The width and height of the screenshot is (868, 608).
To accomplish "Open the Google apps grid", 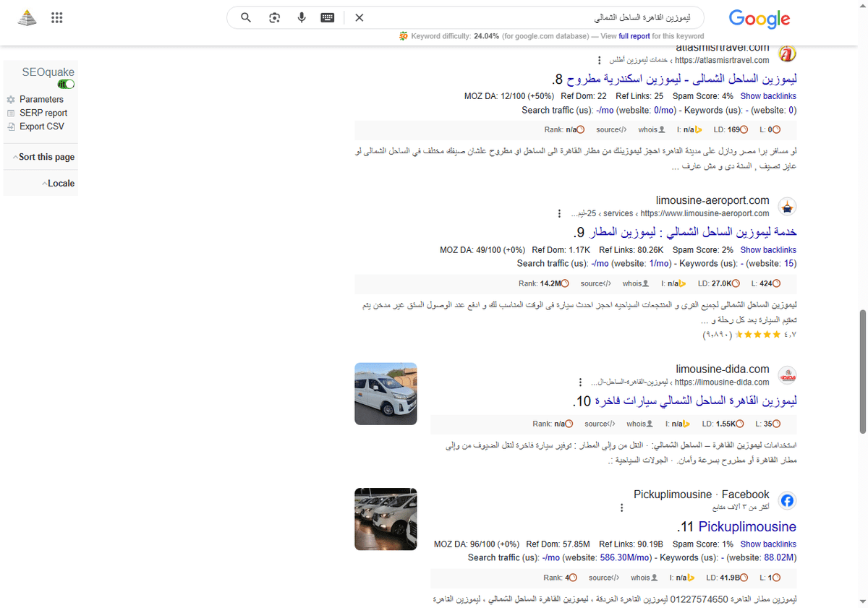I will click(x=56, y=17).
